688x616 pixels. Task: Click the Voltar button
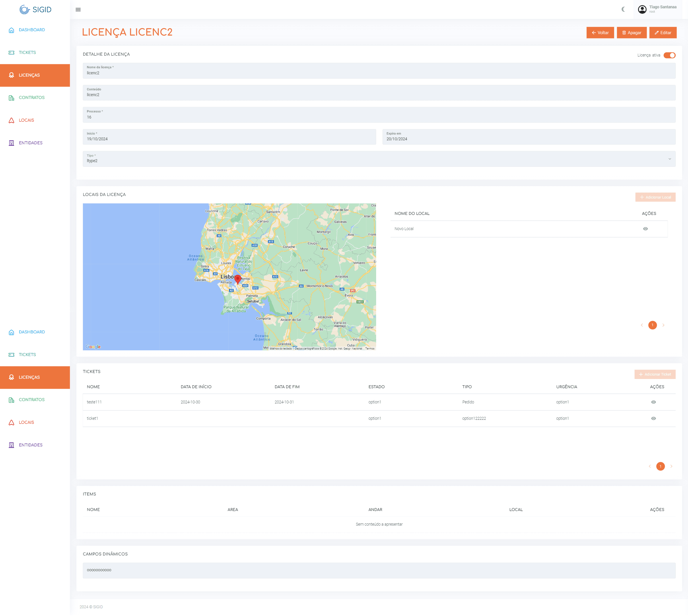tap(600, 33)
